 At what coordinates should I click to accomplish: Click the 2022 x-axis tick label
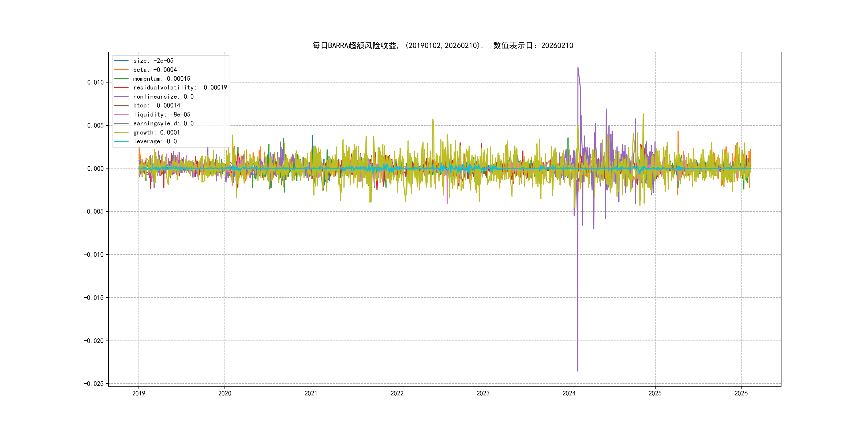(x=397, y=393)
